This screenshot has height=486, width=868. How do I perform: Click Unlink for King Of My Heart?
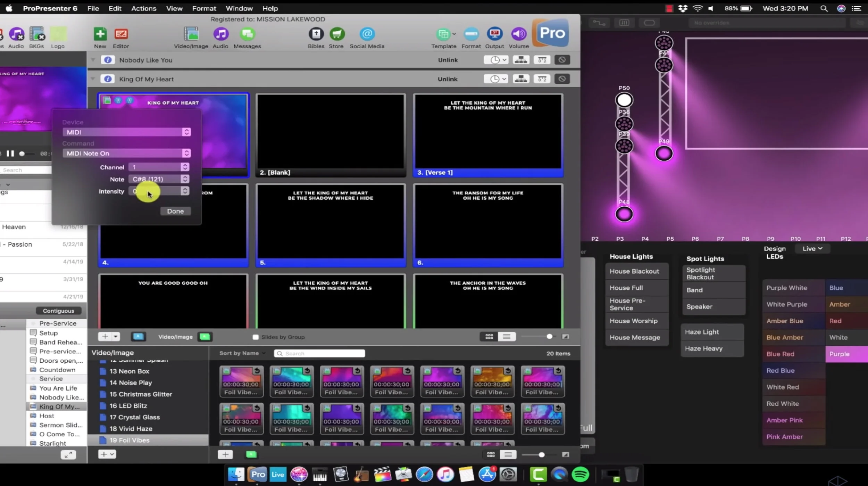[x=448, y=79]
